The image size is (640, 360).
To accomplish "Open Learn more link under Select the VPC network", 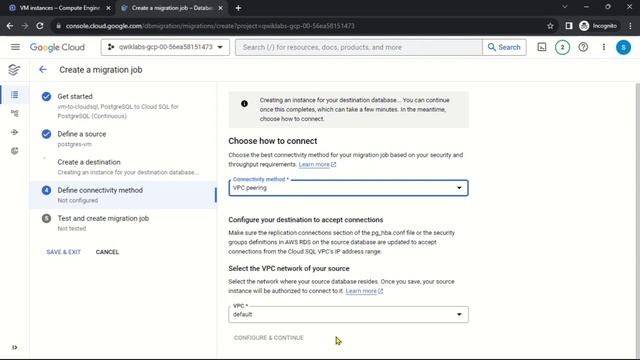I will pyautogui.click(x=364, y=291).
